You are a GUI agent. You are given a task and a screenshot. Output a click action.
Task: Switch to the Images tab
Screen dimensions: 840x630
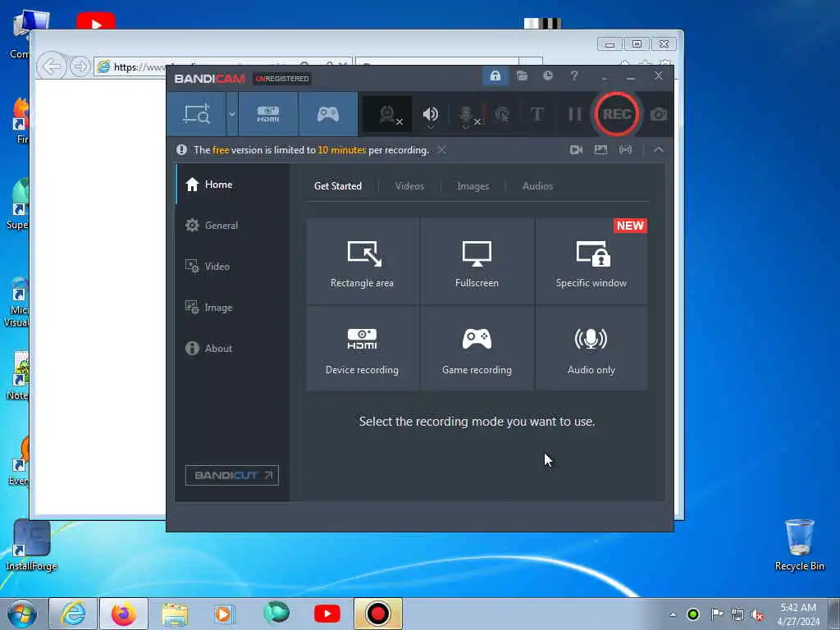coord(472,186)
